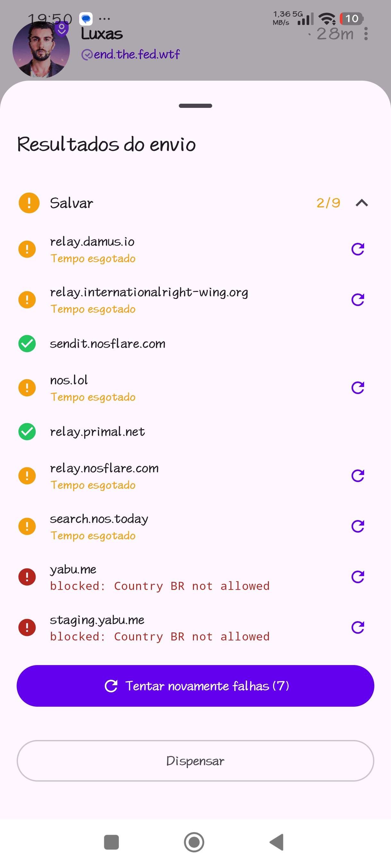Viewport: 391px width, 868px height.
Task: Retry sending to yabu.me relay
Action: pos(358,577)
